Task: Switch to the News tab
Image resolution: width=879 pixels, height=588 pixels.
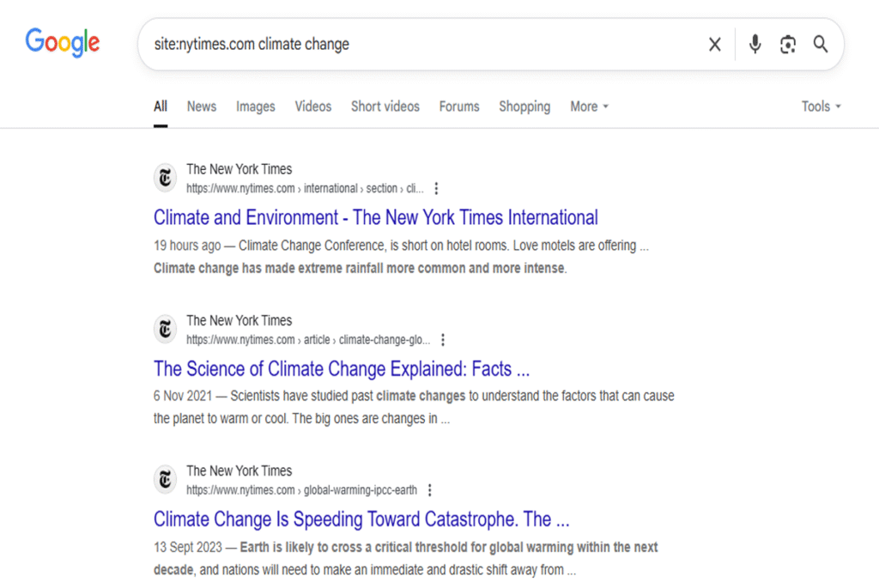Action: (x=202, y=106)
